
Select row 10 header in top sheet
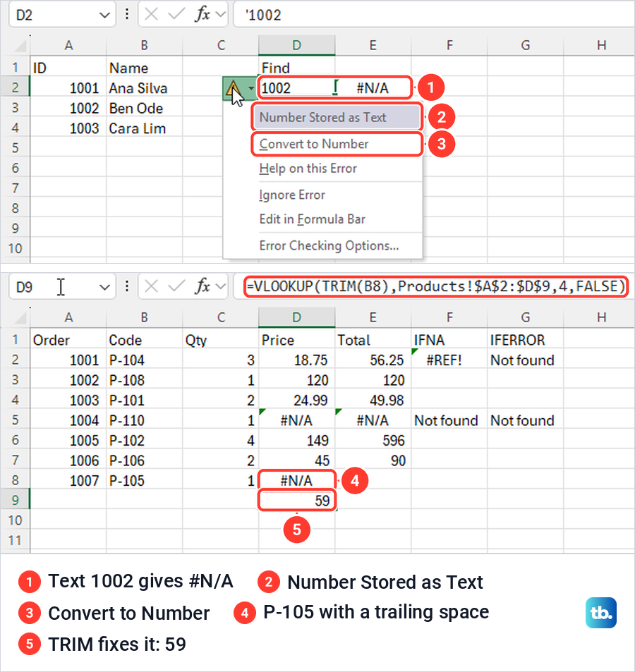pyautogui.click(x=15, y=248)
